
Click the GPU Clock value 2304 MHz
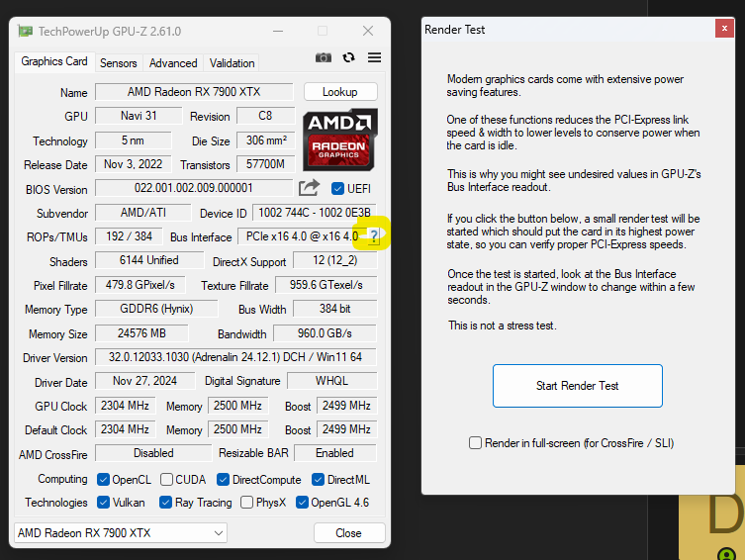[125, 406]
